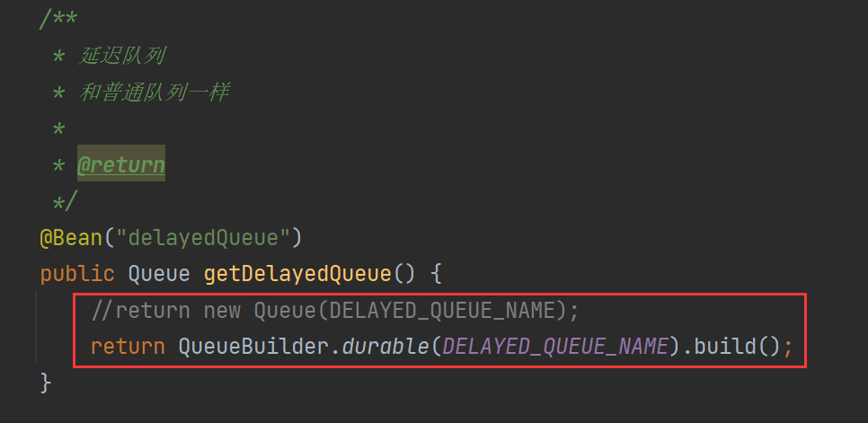Click the opening brace after getDelayedQueue()
The image size is (868, 423).
(436, 274)
